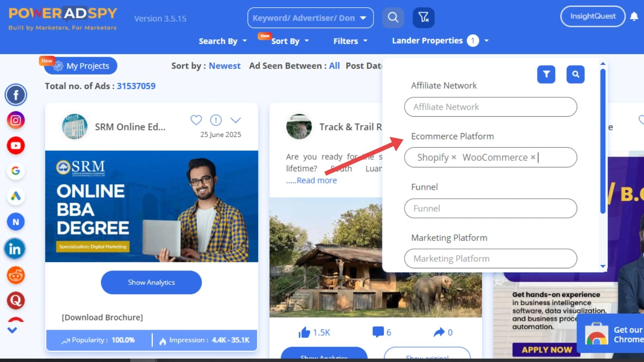Viewport: 644px width, 362px height.
Task: Click info icon on SRM Online Ed card
Action: point(216,120)
